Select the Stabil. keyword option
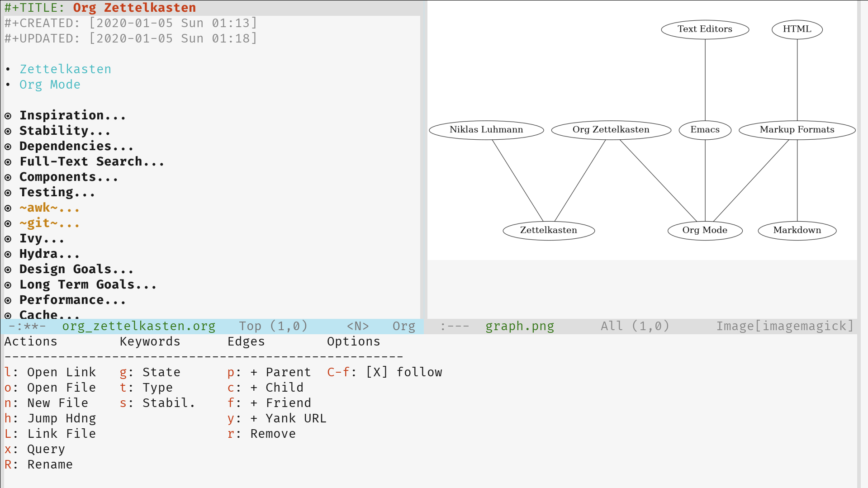 tap(157, 403)
